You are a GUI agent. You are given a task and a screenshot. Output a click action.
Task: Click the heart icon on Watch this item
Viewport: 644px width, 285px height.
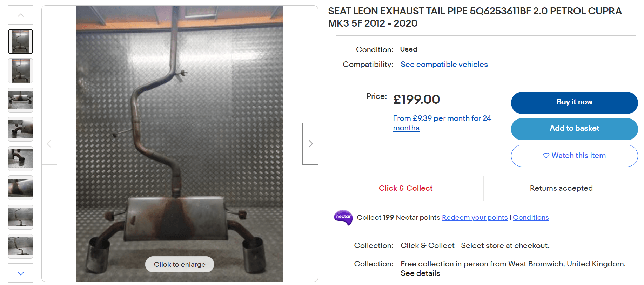coord(546,156)
